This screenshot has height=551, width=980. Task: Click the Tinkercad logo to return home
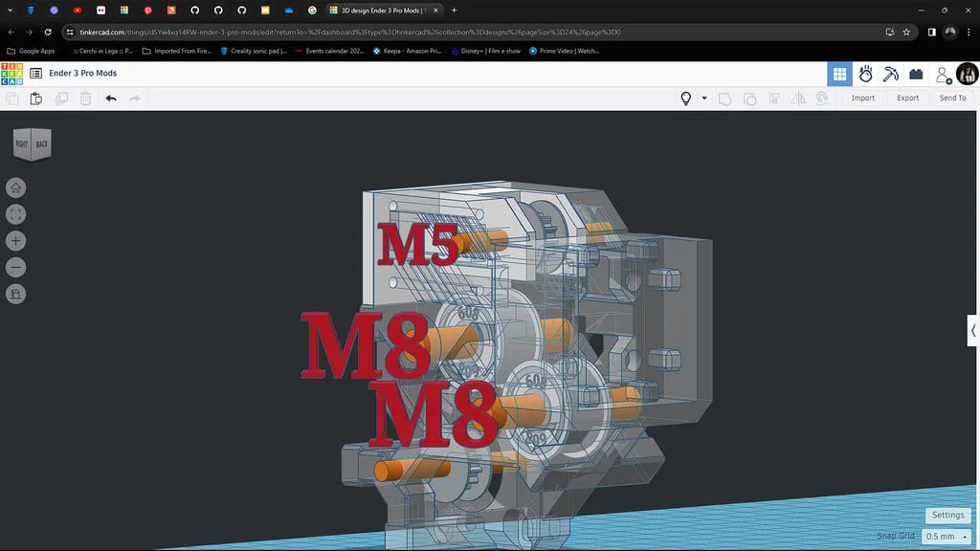(x=11, y=74)
